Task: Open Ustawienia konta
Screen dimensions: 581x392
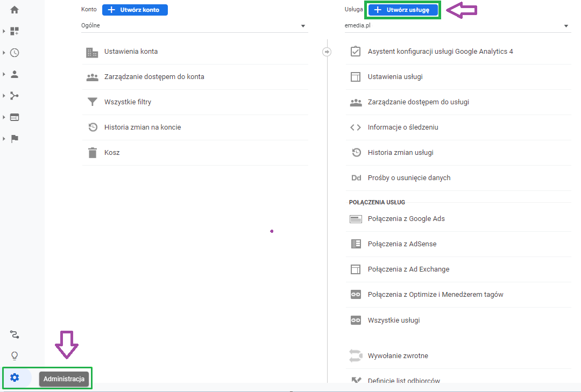Action: [131, 52]
